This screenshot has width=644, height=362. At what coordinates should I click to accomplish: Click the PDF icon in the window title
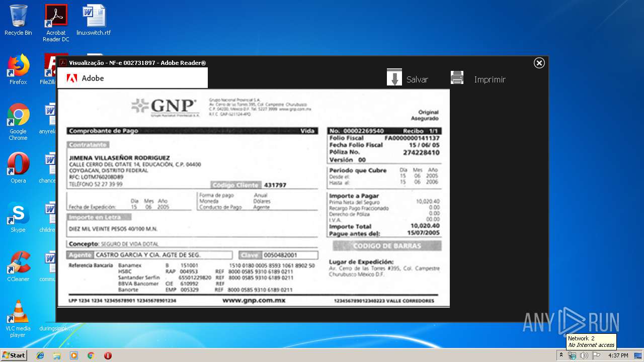63,63
